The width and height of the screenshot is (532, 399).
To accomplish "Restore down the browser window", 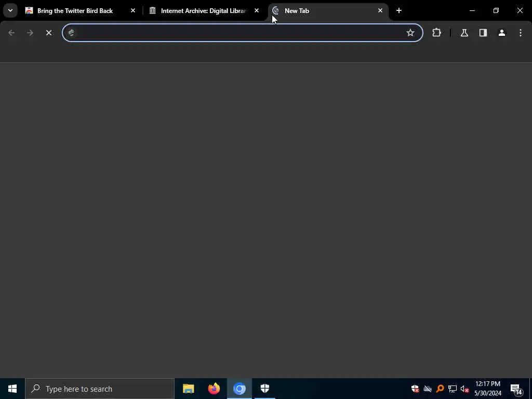I will pyautogui.click(x=496, y=11).
